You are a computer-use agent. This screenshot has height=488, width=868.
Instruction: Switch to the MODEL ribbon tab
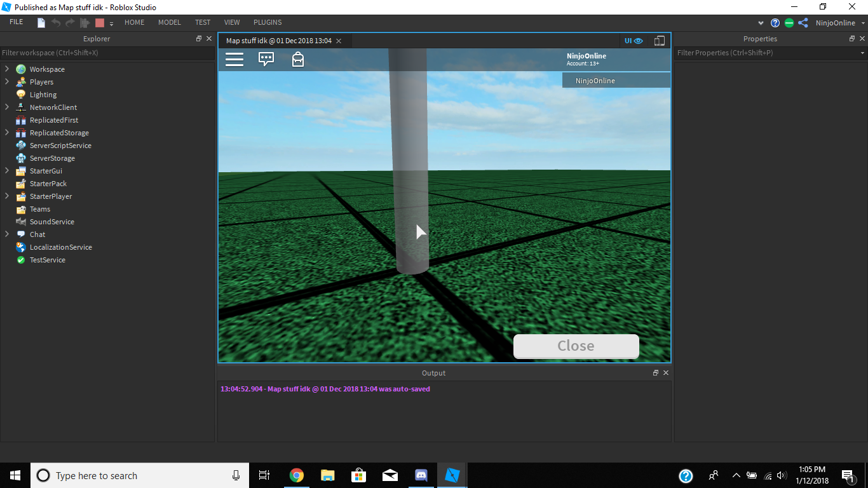pos(170,22)
